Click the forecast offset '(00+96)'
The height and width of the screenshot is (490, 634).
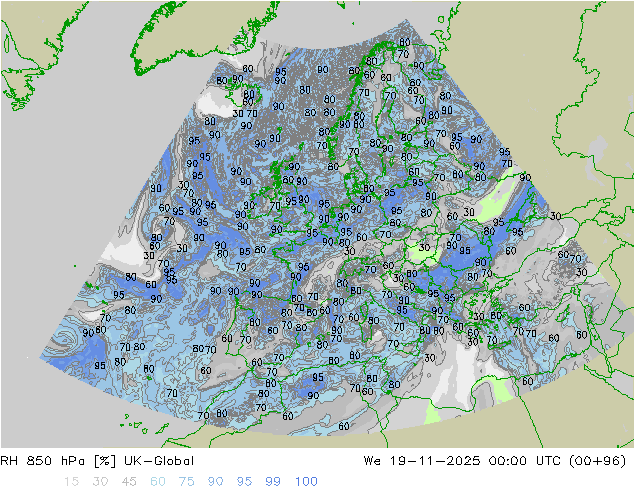coord(598,461)
